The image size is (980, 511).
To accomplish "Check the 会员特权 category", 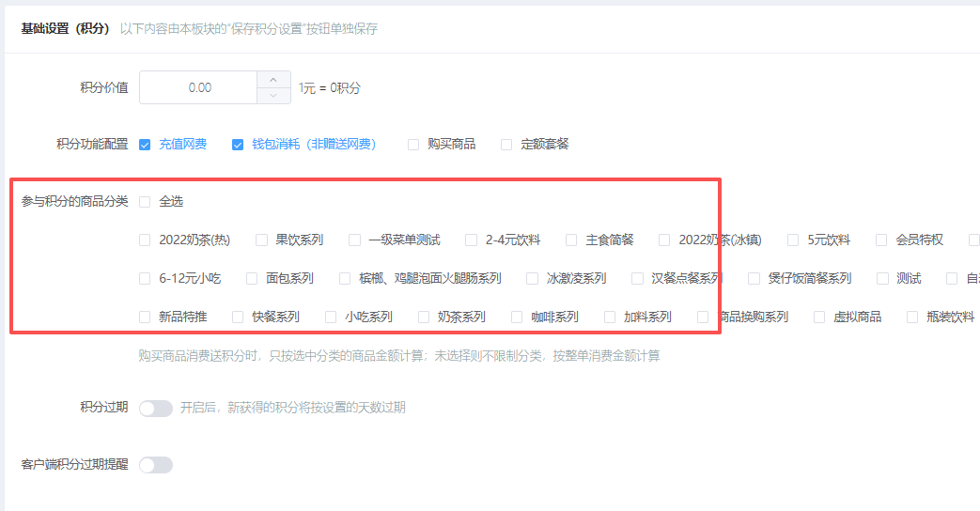I will tap(881, 240).
